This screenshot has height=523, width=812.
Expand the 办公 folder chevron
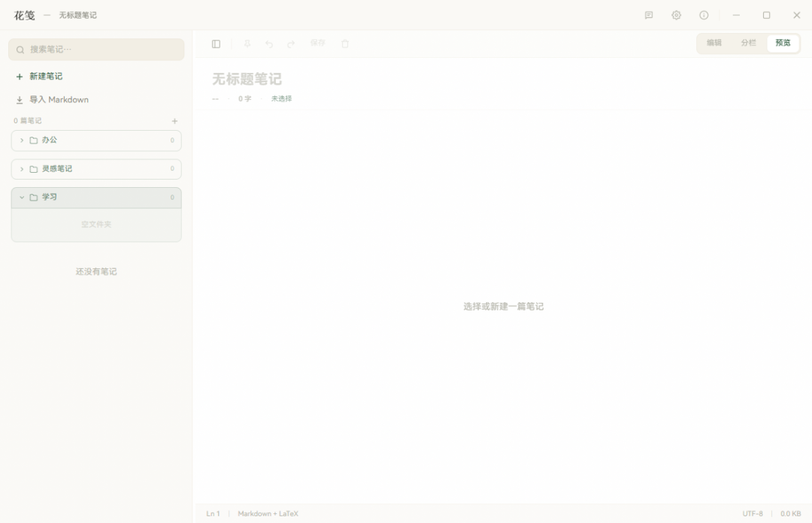pyautogui.click(x=22, y=141)
